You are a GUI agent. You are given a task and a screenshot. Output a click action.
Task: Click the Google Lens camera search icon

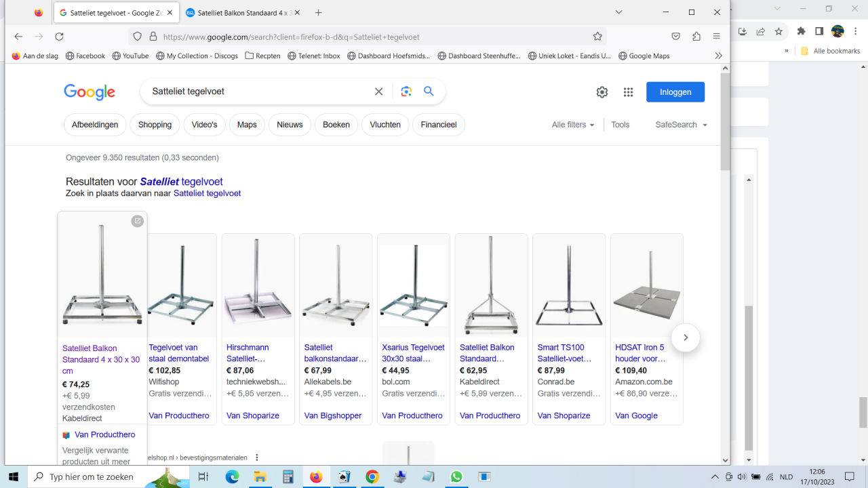point(406,91)
